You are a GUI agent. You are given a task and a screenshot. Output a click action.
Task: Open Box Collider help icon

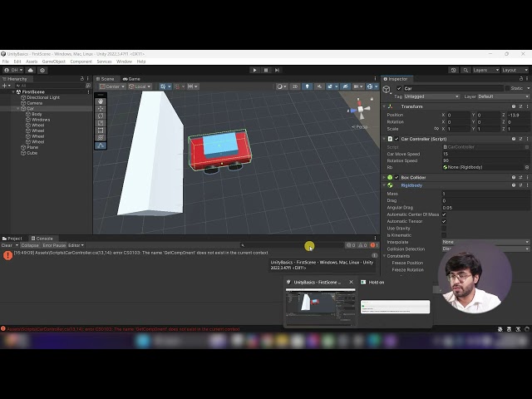(x=514, y=177)
